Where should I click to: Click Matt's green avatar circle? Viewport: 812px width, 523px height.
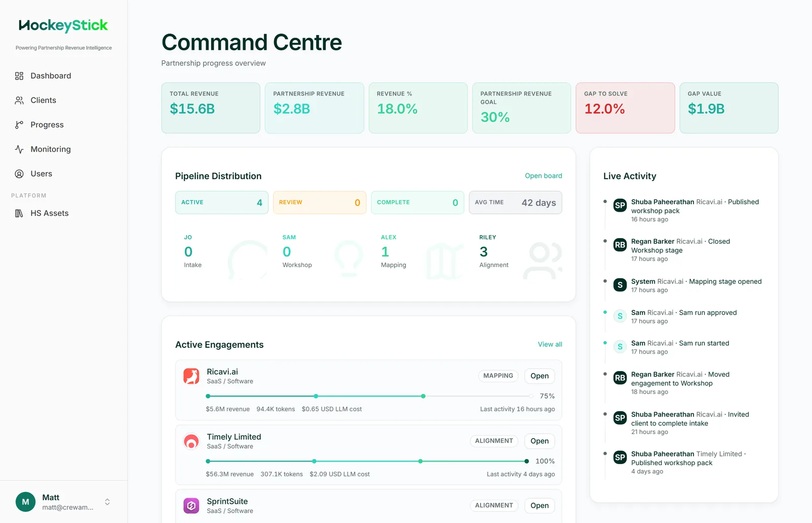coord(25,502)
